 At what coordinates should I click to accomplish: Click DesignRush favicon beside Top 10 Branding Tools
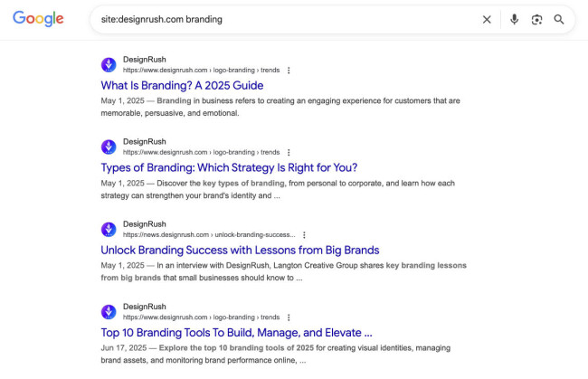tap(109, 311)
